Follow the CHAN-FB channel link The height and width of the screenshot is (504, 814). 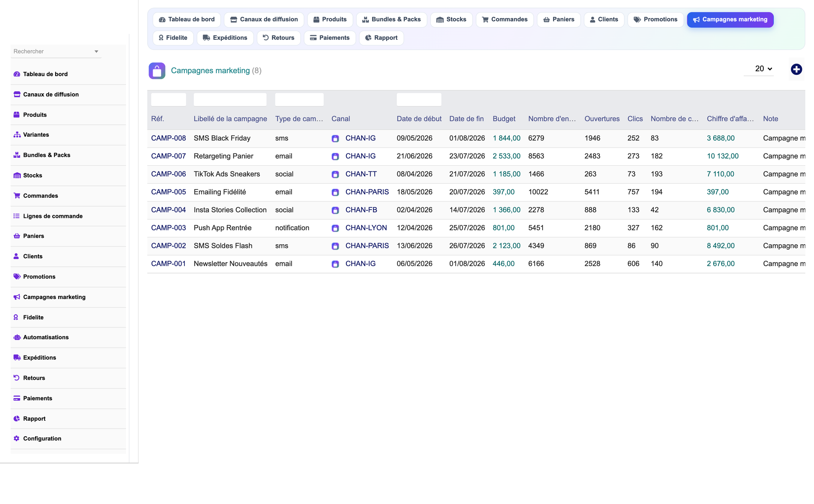[x=361, y=210]
